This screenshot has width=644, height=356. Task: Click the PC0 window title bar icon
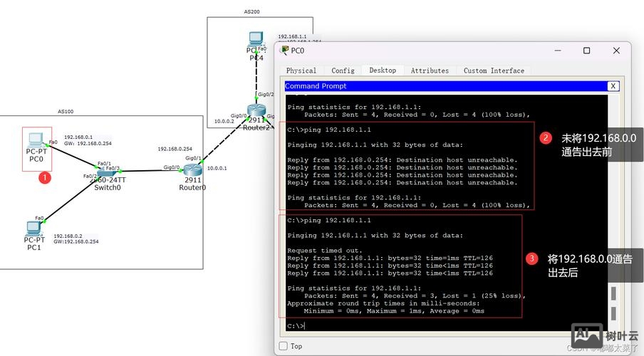[x=284, y=51]
